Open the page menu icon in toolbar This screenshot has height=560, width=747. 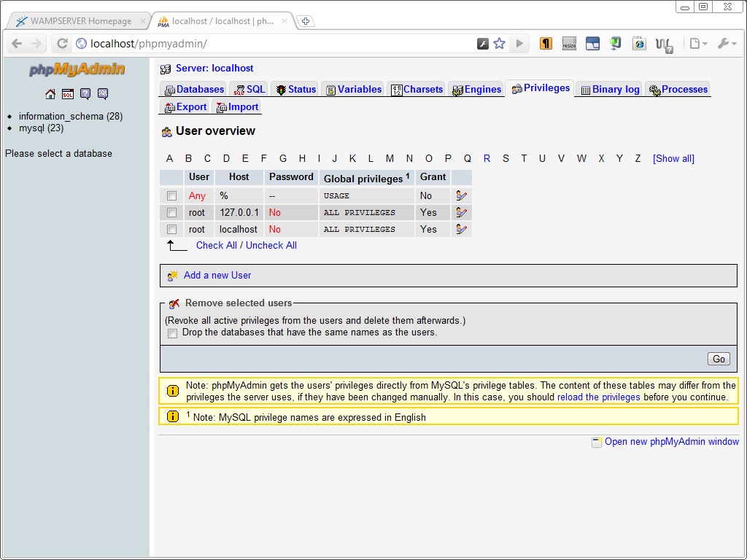click(x=698, y=44)
